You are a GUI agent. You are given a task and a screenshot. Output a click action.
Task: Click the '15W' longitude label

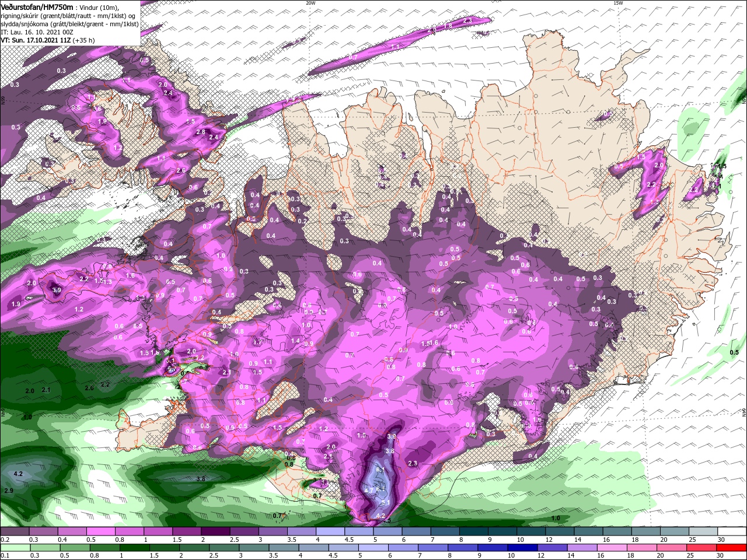[x=618, y=3]
